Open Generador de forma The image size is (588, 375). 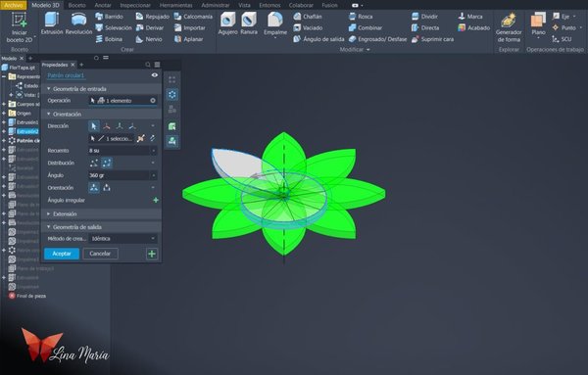pyautogui.click(x=508, y=27)
